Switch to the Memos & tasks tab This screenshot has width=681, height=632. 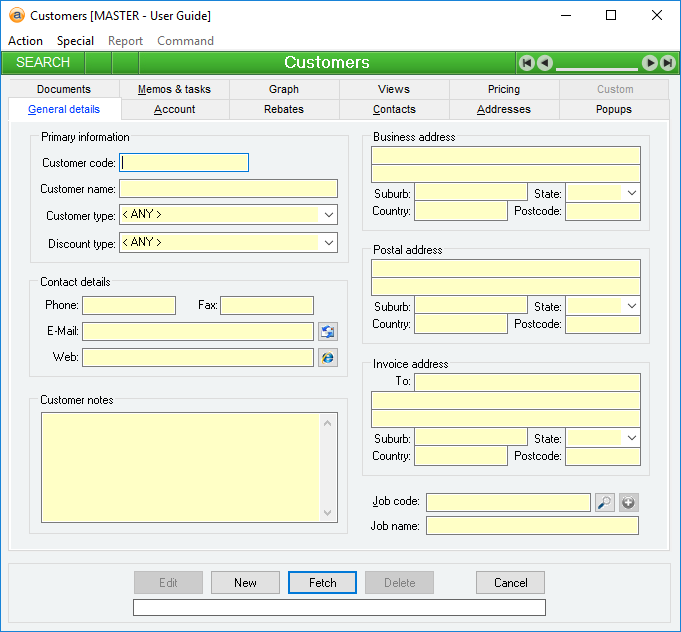pyautogui.click(x=174, y=89)
